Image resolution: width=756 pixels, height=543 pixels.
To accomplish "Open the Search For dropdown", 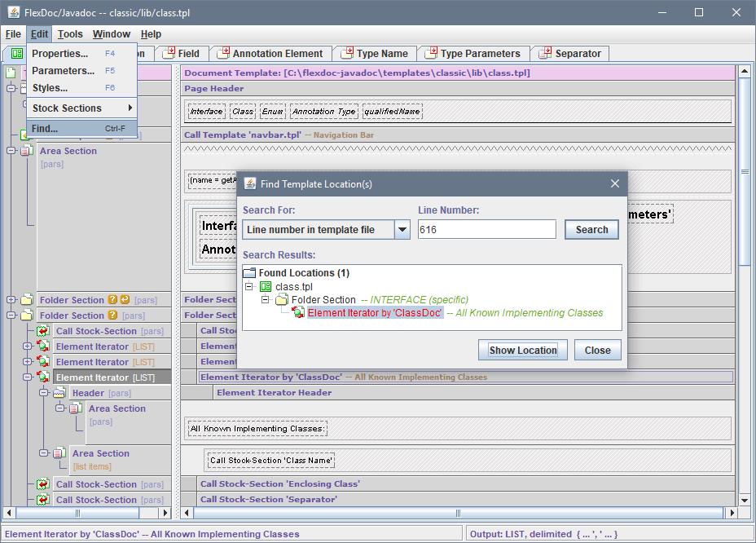I will (x=402, y=230).
